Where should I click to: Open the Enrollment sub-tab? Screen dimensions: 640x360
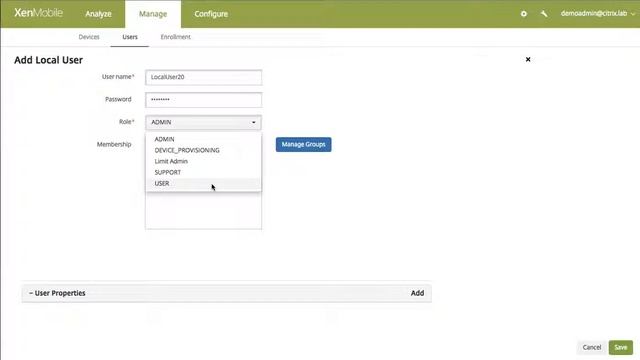pyautogui.click(x=176, y=37)
